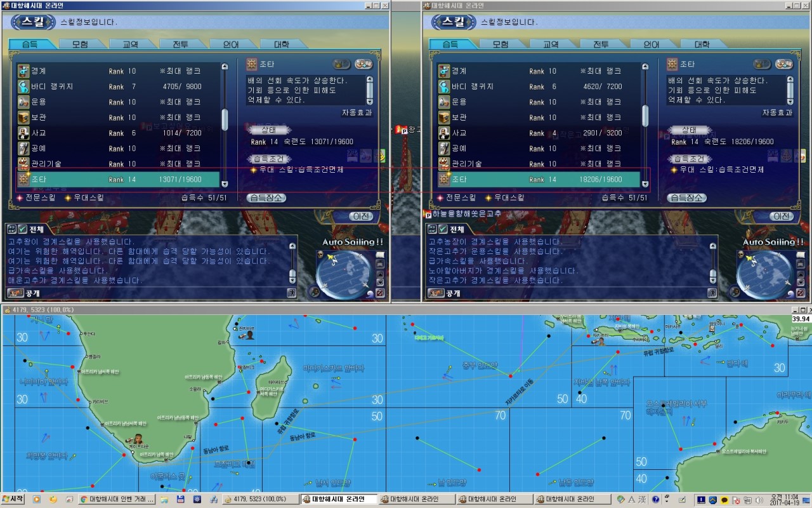812x508 pixels.
Task: Switch to the 교역 tab in the left window
Action: point(130,44)
